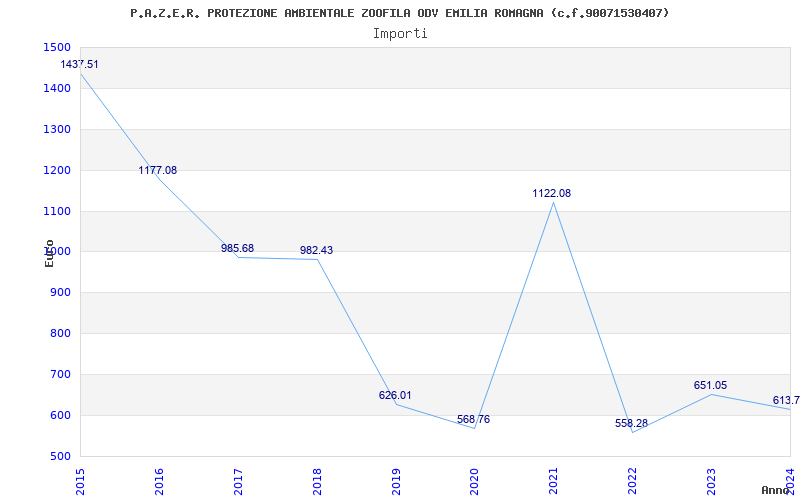Click the 2024 x-axis year label
Viewport: 800px width, 500px height.
pyautogui.click(x=790, y=482)
